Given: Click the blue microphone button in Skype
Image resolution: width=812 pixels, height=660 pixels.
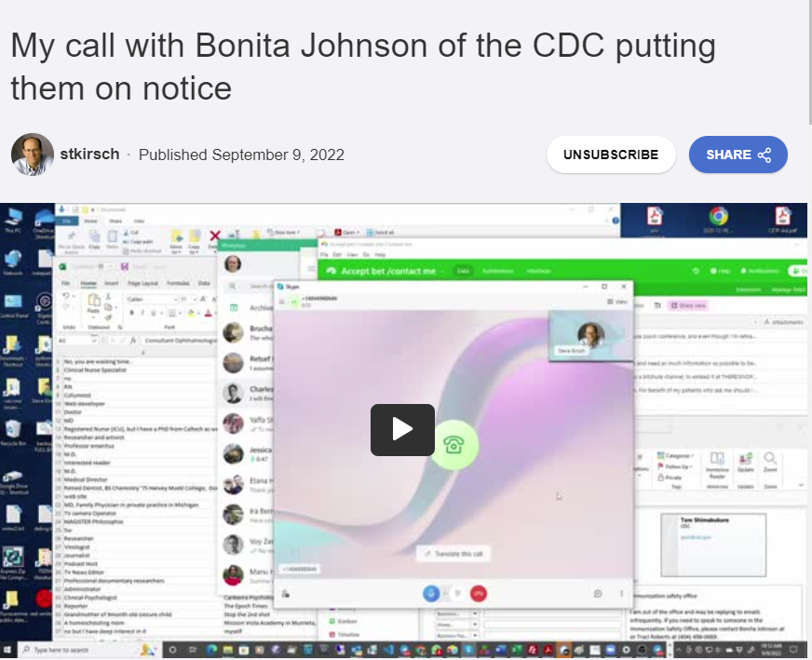Looking at the screenshot, I should click(x=431, y=593).
